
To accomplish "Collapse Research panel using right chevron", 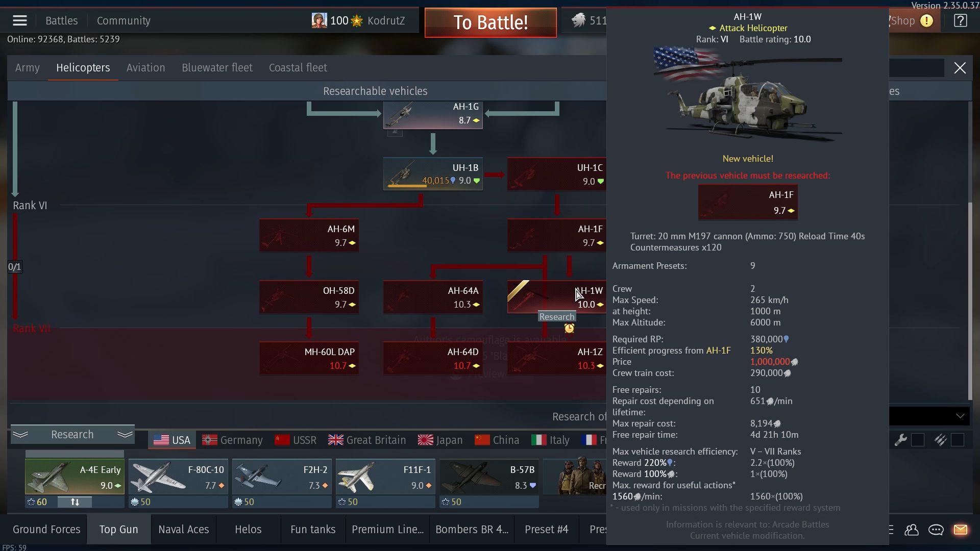I will (125, 435).
